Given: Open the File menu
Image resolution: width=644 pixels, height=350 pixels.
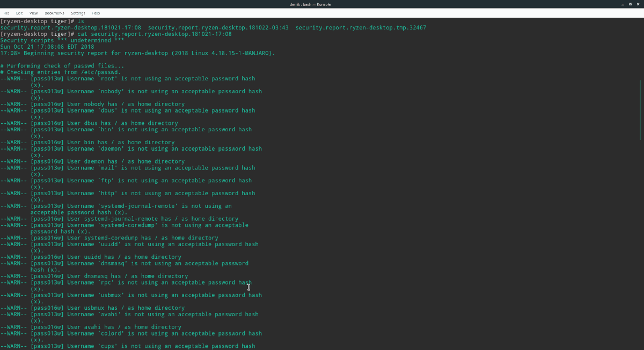Looking at the screenshot, I should (x=6, y=13).
